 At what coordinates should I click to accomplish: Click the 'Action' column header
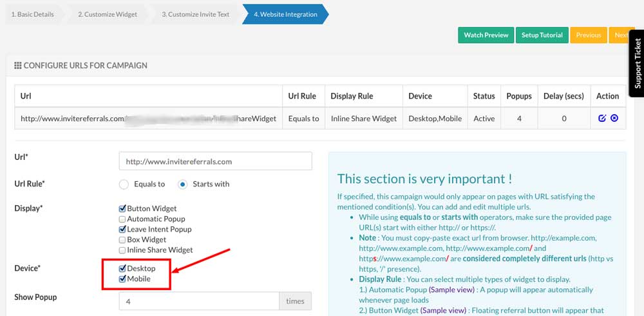pyautogui.click(x=608, y=96)
